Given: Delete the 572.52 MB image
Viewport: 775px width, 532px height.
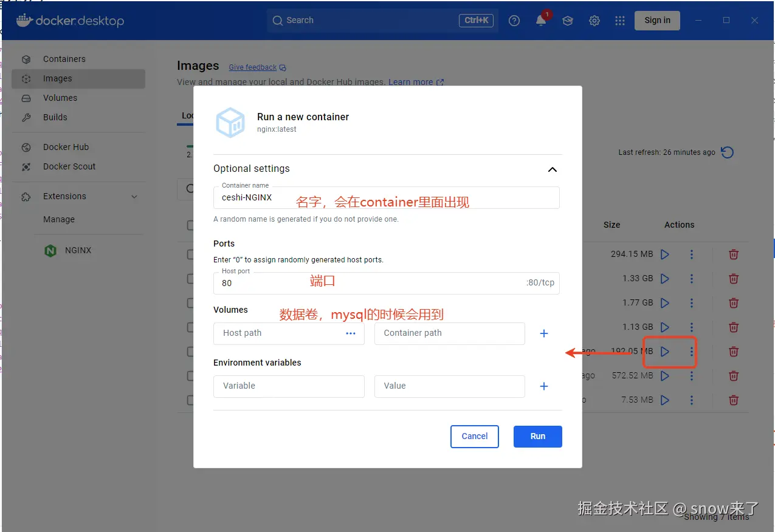Looking at the screenshot, I should click(734, 376).
